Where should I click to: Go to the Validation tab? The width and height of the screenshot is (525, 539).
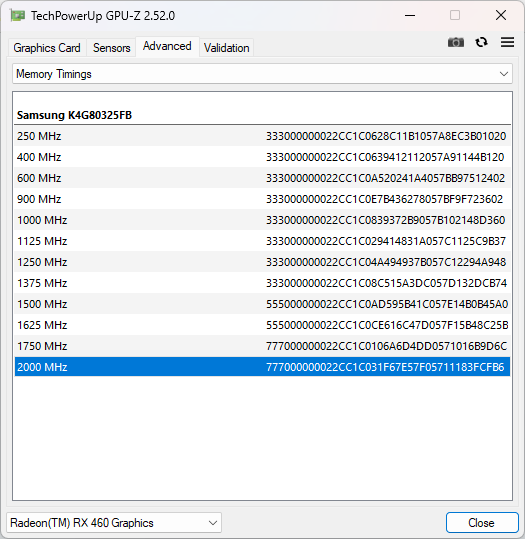226,48
